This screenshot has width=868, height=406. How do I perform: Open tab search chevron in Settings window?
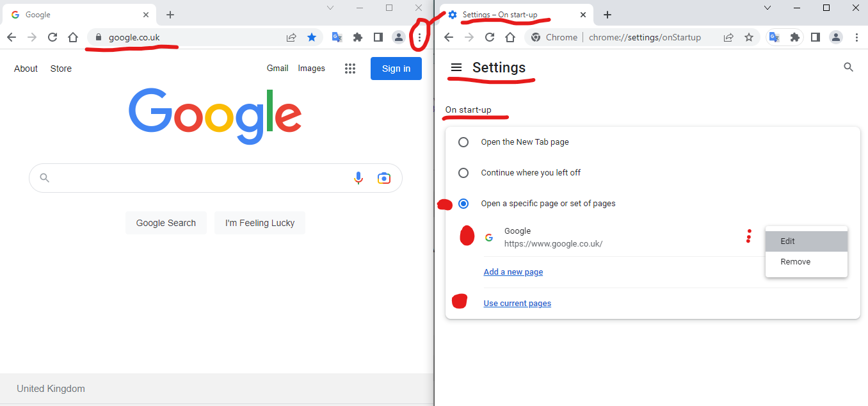pos(768,8)
